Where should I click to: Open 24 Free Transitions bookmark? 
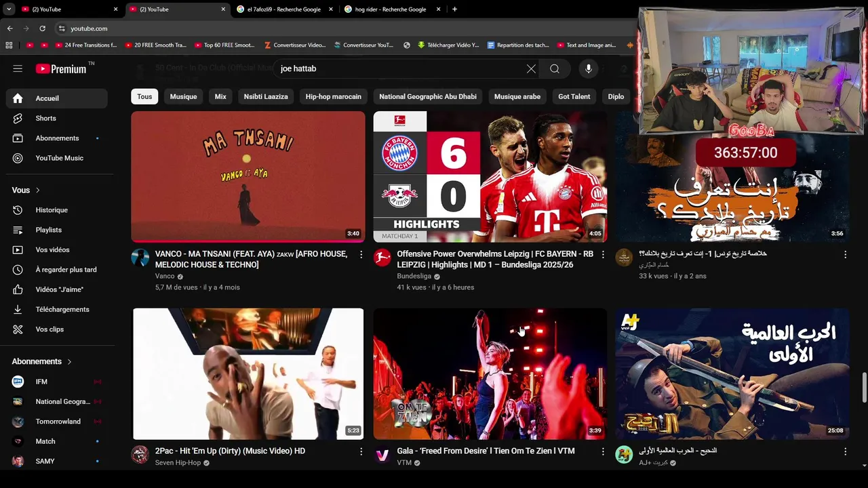point(85,45)
